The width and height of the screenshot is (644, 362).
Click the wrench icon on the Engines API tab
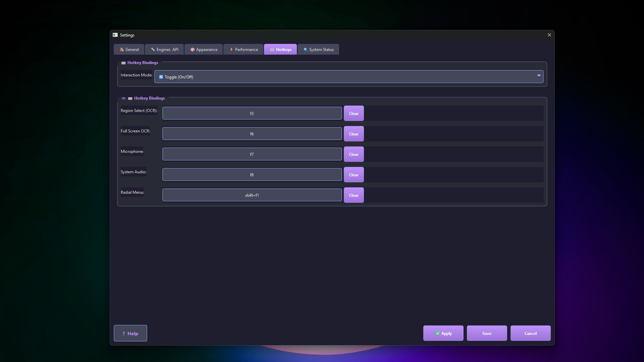click(x=153, y=49)
